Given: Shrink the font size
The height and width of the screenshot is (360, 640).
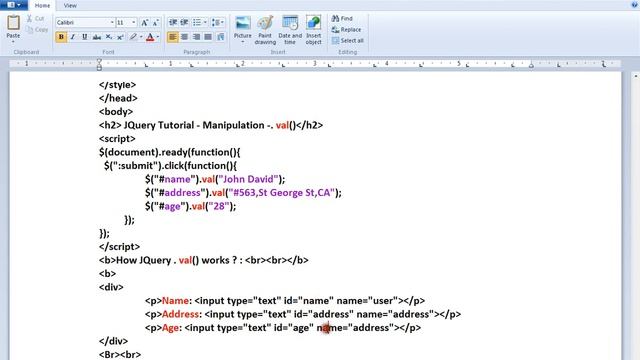Looking at the screenshot, I should pos(156,23).
